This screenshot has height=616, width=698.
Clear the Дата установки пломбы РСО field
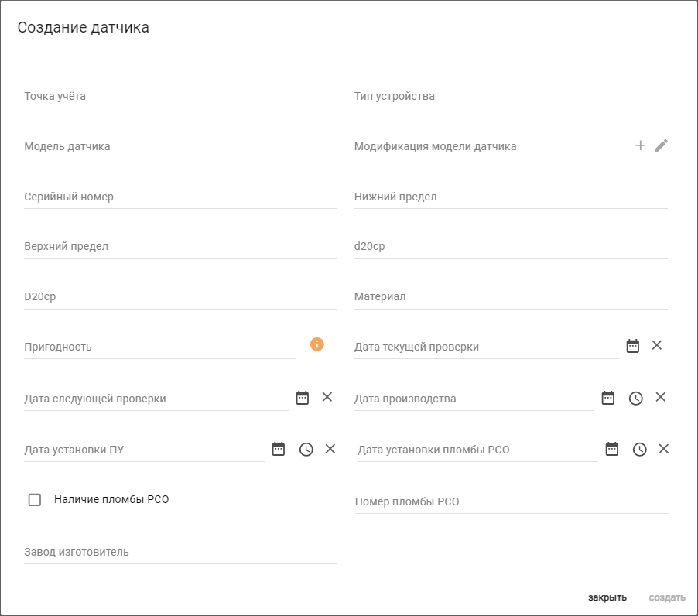(664, 449)
